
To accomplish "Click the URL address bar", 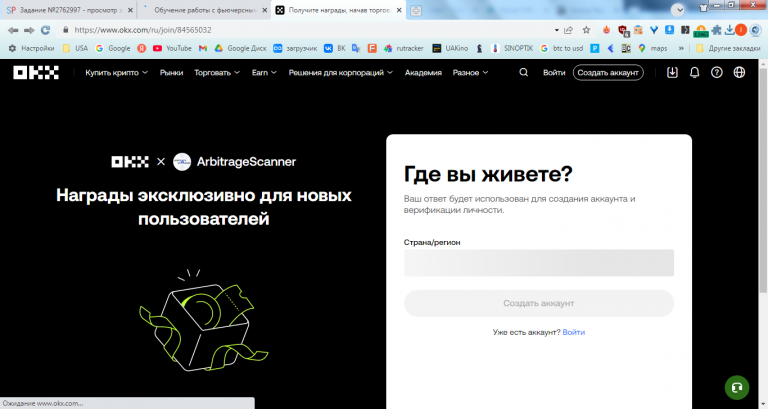I will point(309,30).
